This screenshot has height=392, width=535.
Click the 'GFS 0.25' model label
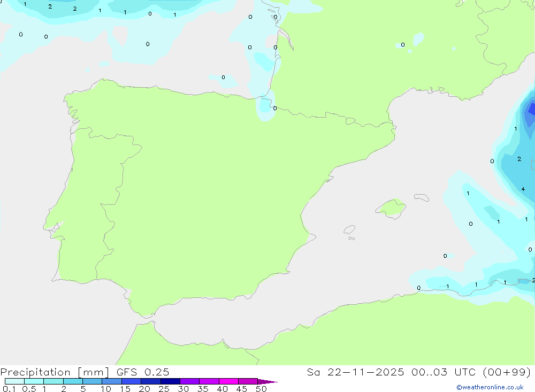[x=143, y=372]
